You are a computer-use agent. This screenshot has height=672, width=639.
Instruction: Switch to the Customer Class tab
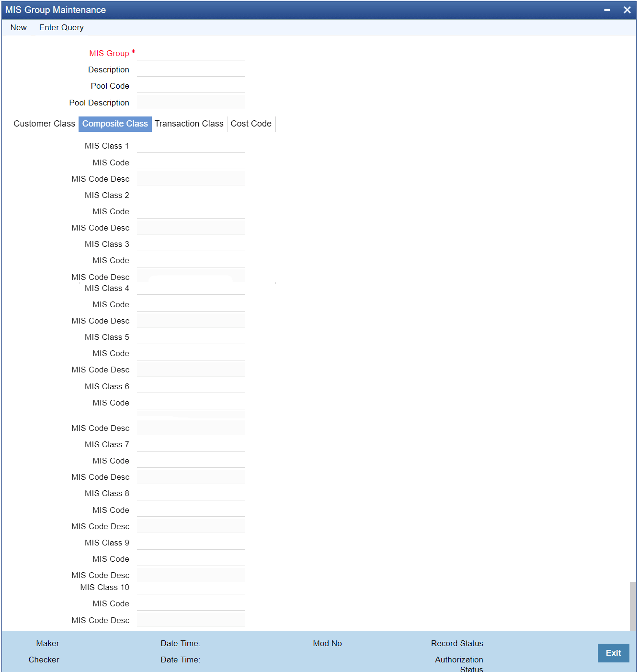tap(45, 124)
